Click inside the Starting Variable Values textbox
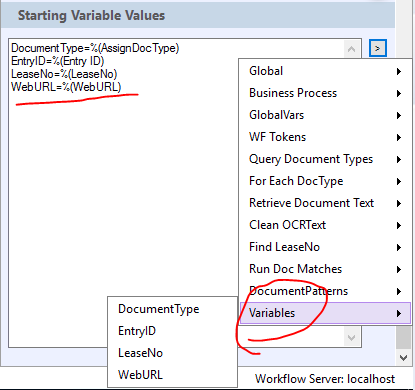This screenshot has height=390, width=415. click(x=123, y=193)
